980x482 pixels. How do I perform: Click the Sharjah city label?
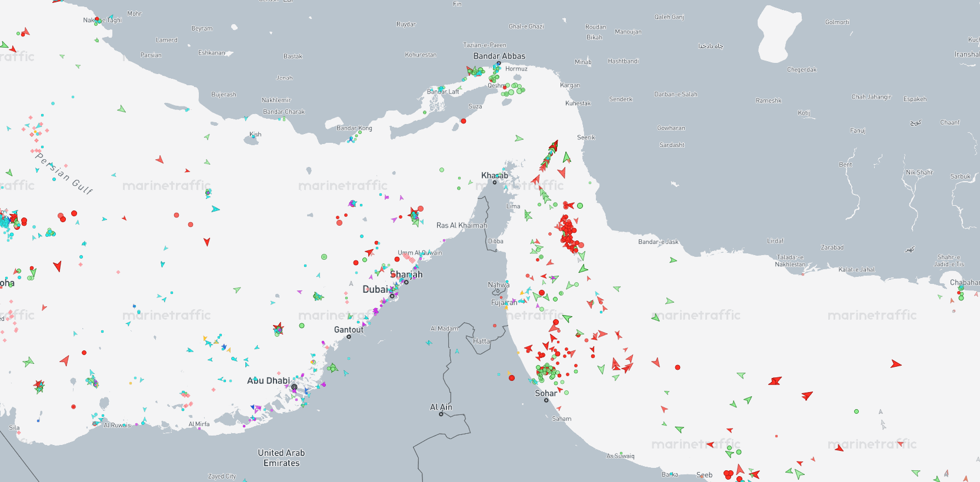(406, 275)
